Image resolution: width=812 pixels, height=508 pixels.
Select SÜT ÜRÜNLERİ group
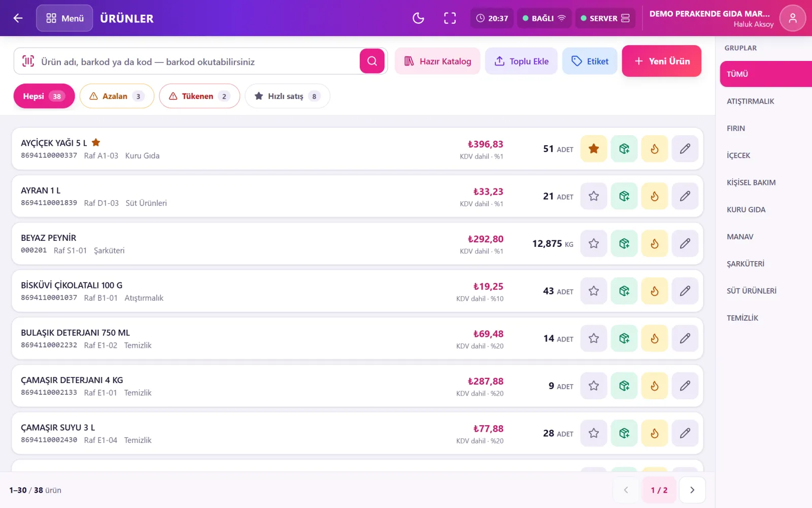coord(766,291)
